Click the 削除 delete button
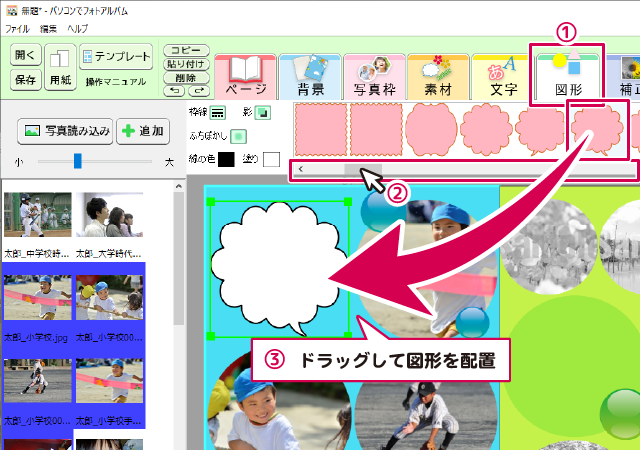 [x=186, y=78]
